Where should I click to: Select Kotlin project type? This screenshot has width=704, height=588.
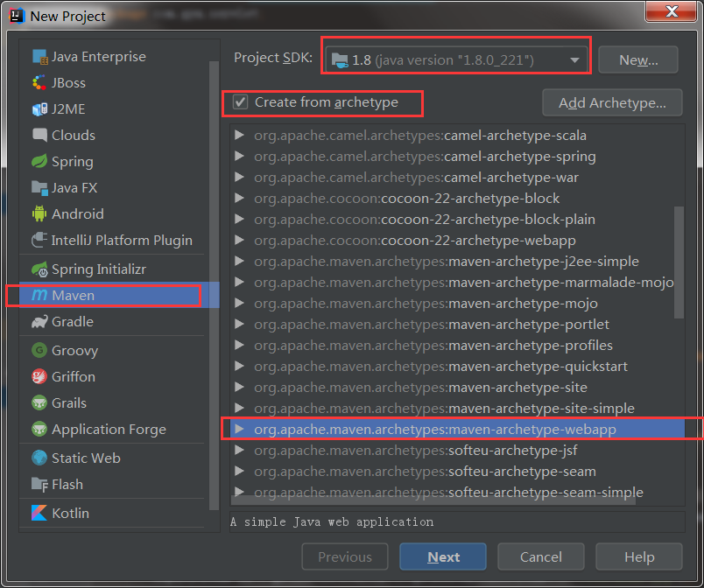pyautogui.click(x=114, y=513)
